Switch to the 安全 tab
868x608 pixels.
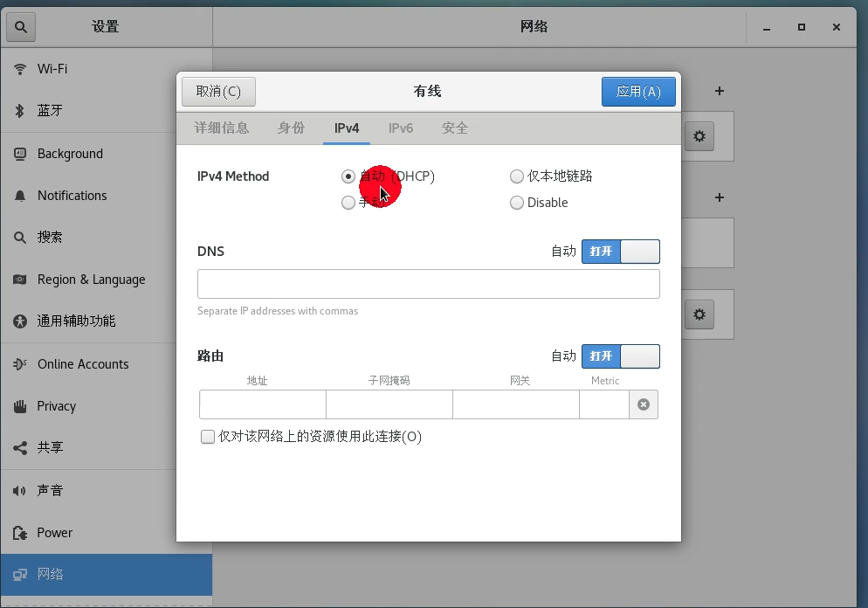coord(454,128)
